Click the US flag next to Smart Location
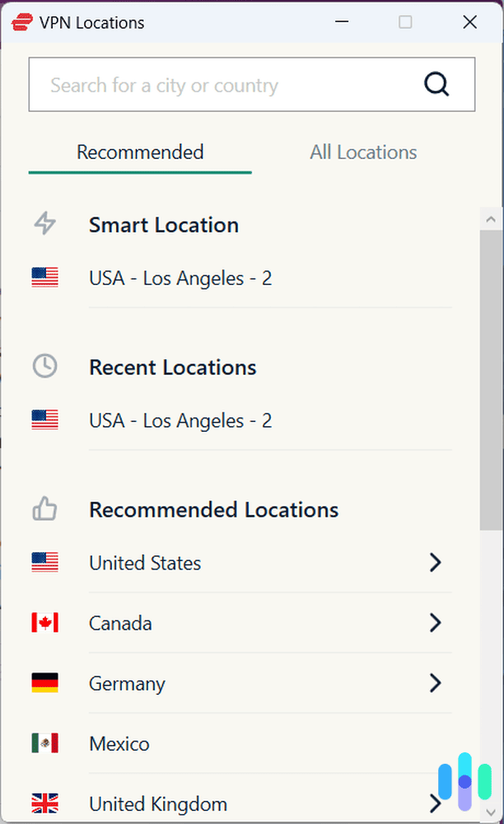The image size is (504, 824). pyautogui.click(x=44, y=278)
